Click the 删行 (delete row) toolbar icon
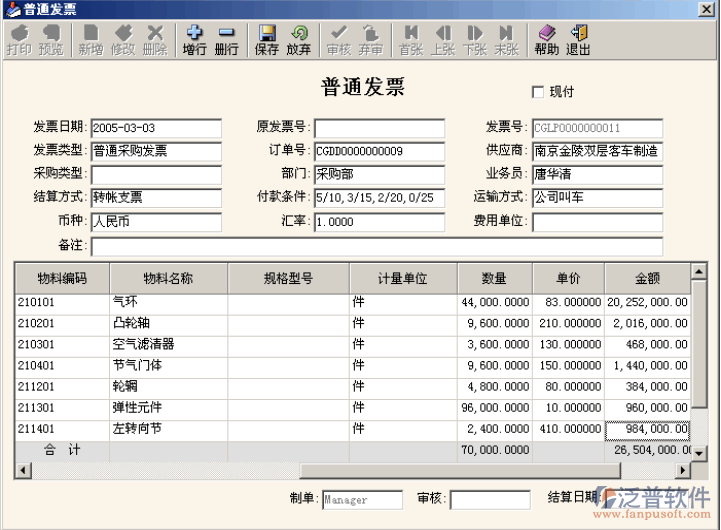721x530 pixels. click(x=226, y=40)
